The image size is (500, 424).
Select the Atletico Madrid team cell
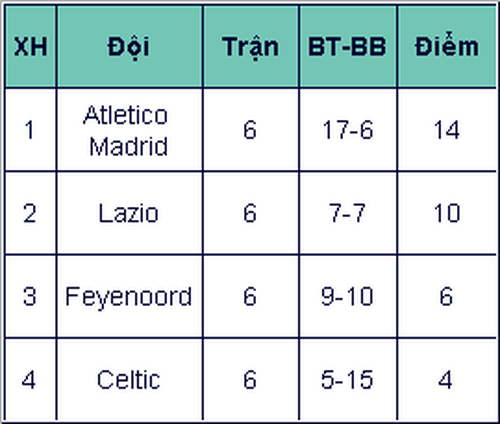pyautogui.click(x=130, y=130)
